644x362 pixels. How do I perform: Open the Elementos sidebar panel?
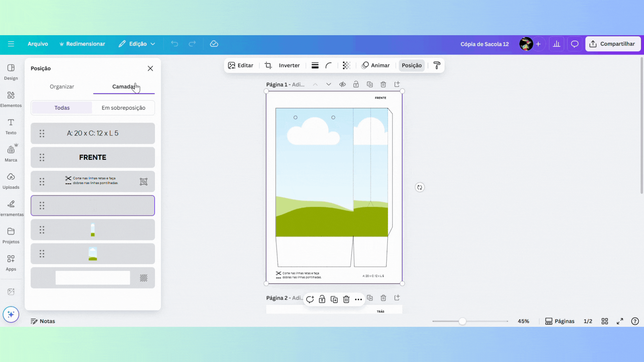(x=11, y=99)
